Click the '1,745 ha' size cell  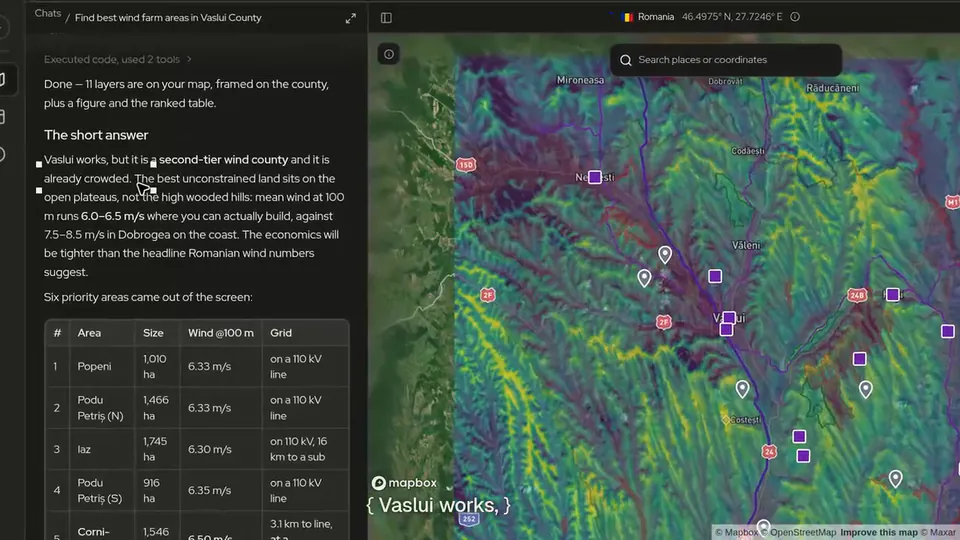click(x=155, y=449)
